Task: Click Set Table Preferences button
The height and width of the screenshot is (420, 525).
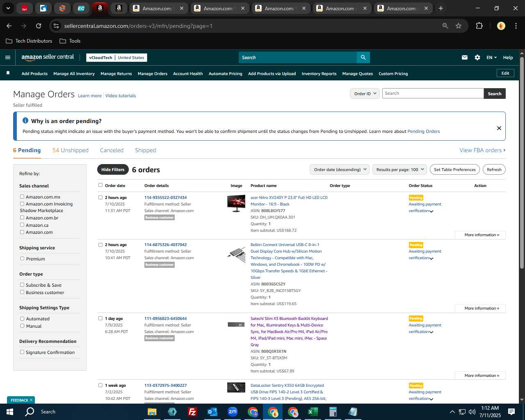Action: tap(455, 169)
